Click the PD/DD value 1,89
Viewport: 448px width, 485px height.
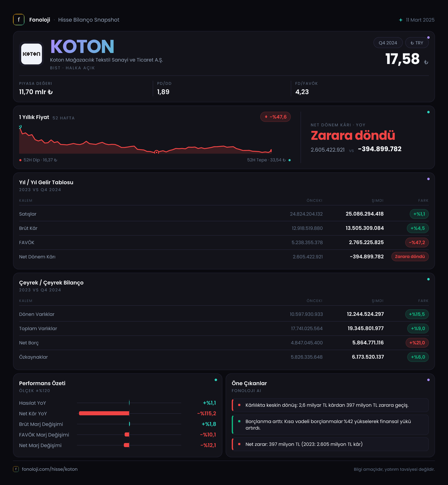tap(163, 92)
